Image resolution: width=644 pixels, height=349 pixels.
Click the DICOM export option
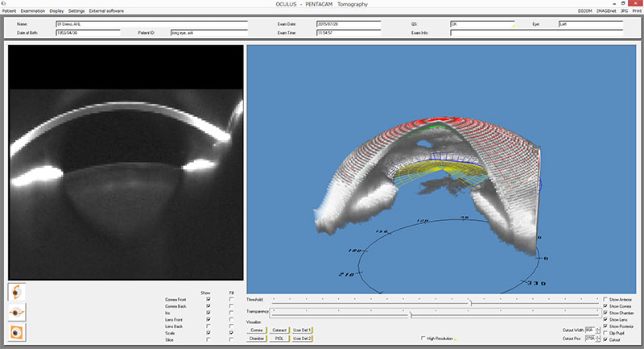click(x=585, y=11)
